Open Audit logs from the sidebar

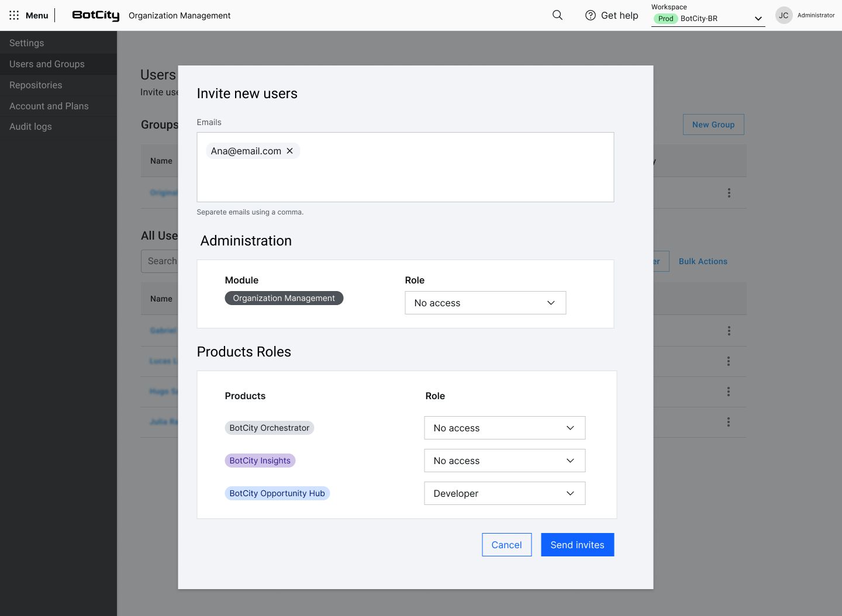(30, 126)
